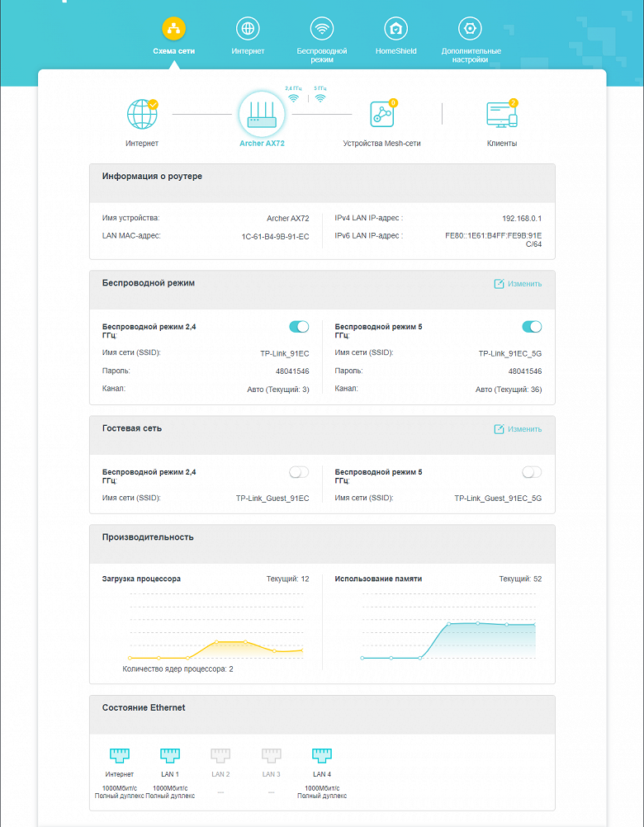The width and height of the screenshot is (644, 827).
Task: Click the LAN 1 Ethernet port icon
Action: coord(170,756)
